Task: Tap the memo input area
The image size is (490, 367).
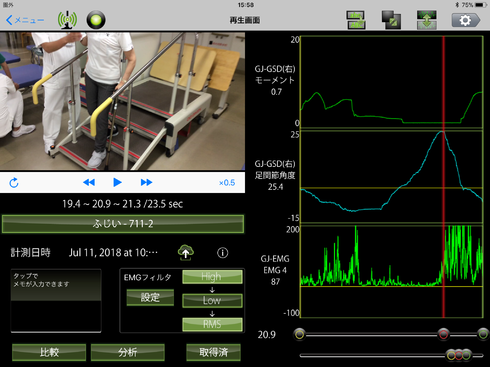Action: tap(56, 300)
